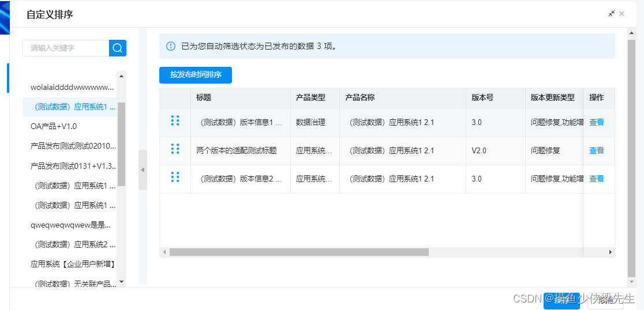
Task: Click drag handle of 版本信息1 row
Action: (175, 120)
